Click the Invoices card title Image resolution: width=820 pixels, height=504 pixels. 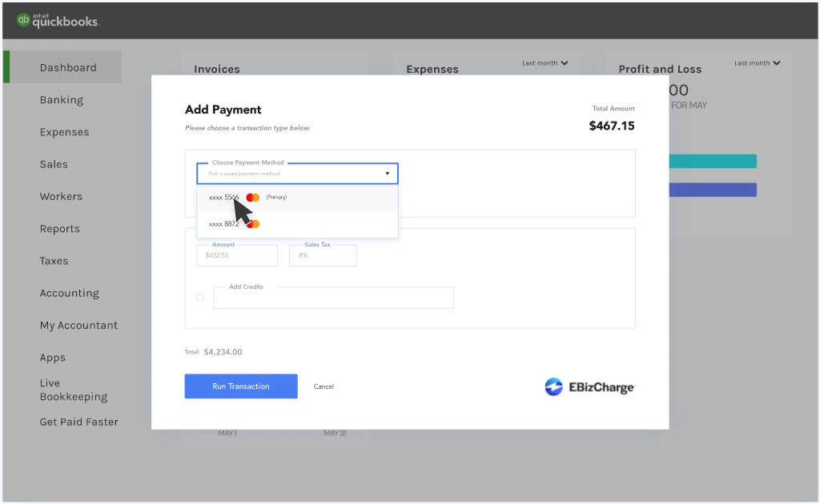217,69
